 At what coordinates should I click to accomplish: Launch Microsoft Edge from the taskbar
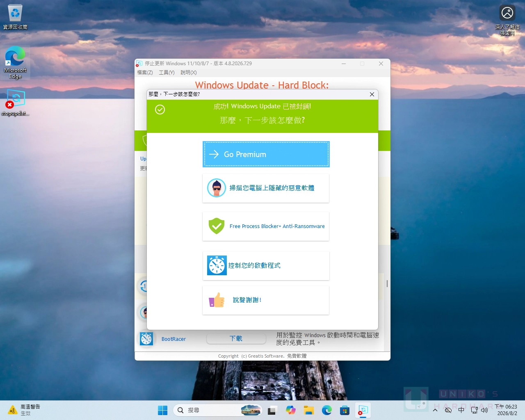pyautogui.click(x=327, y=410)
